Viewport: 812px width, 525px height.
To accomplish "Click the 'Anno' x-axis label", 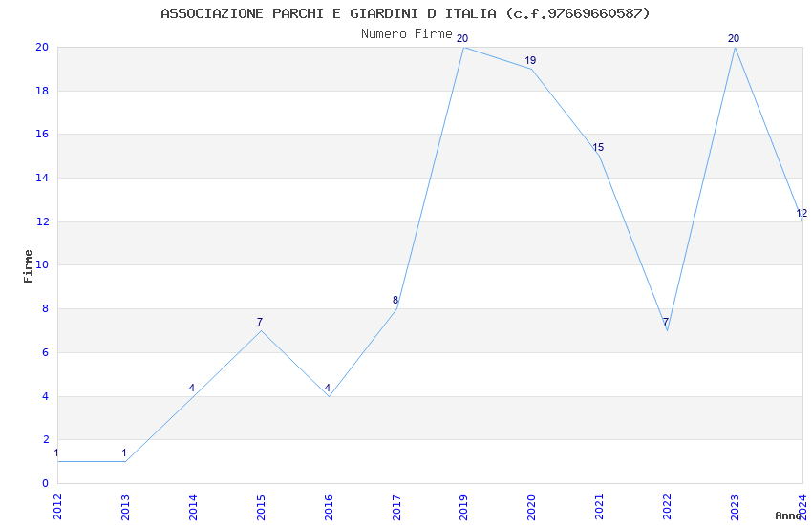I will [788, 515].
